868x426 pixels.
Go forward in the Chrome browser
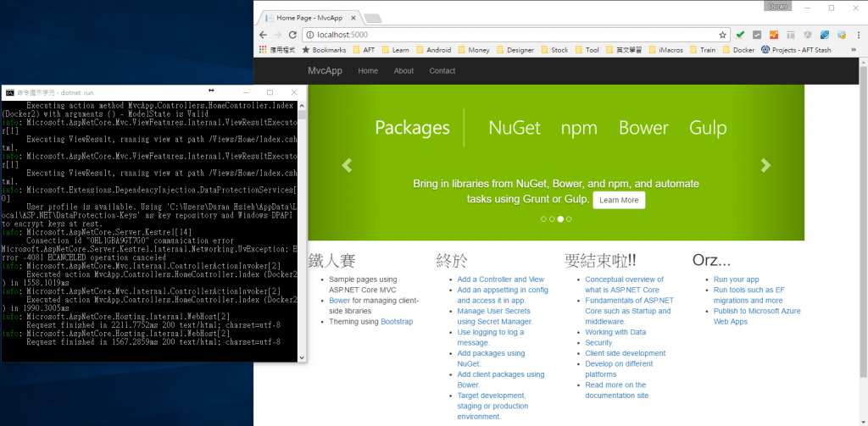pyautogui.click(x=278, y=35)
